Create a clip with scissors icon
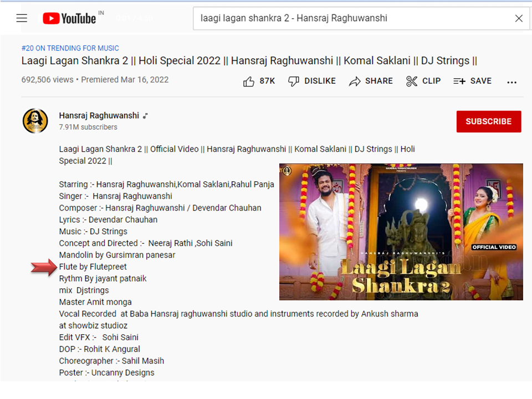This screenshot has width=532, height=399. 412,81
